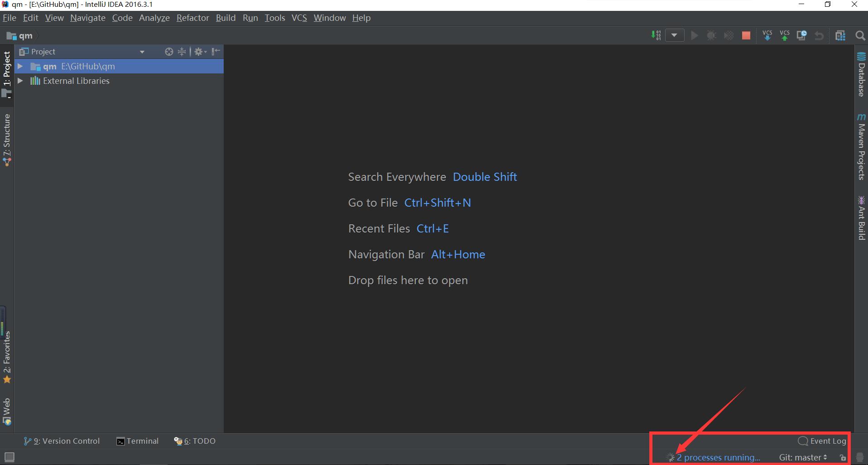Image resolution: width=868 pixels, height=465 pixels.
Task: Toggle the Web tool window tab
Action: pyautogui.click(x=7, y=412)
